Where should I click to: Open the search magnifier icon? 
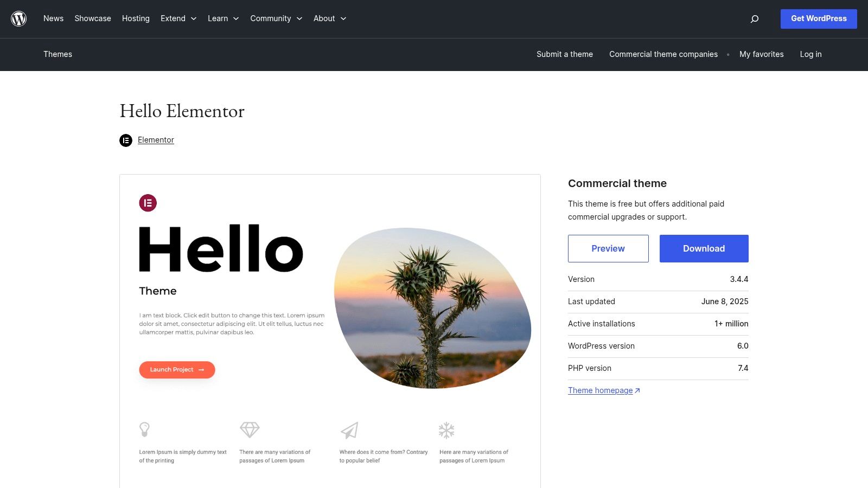pos(754,19)
